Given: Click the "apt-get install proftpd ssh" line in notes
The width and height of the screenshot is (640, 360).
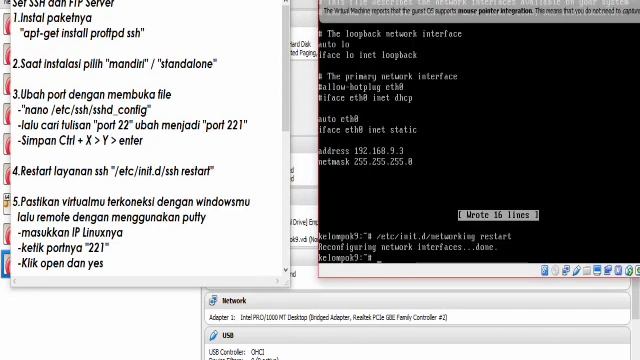Looking at the screenshot, I should click(x=82, y=33).
